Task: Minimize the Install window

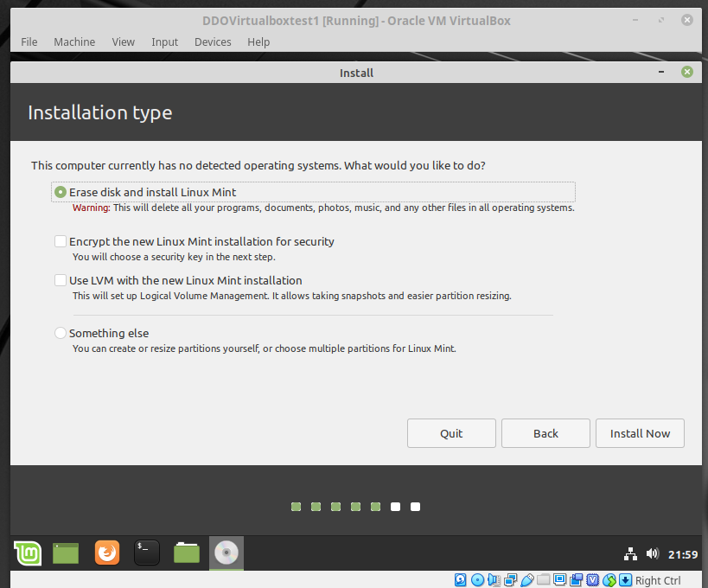Action: coord(661,73)
